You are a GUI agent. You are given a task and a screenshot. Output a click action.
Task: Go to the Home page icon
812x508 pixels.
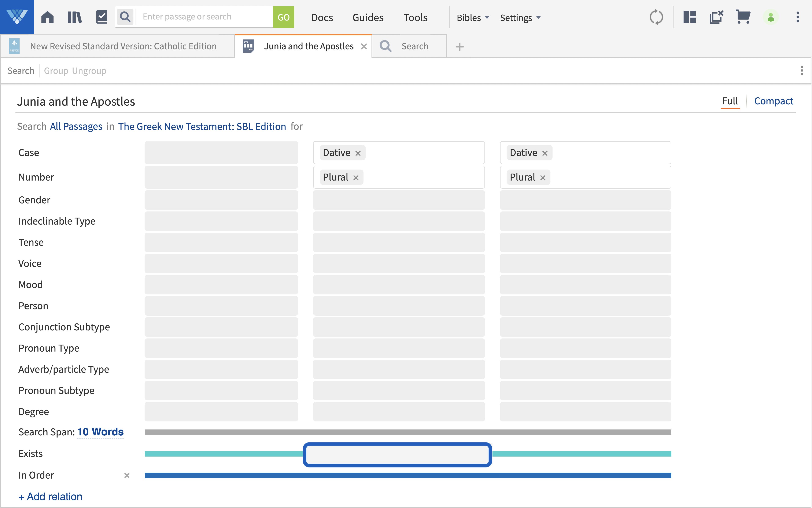47,17
